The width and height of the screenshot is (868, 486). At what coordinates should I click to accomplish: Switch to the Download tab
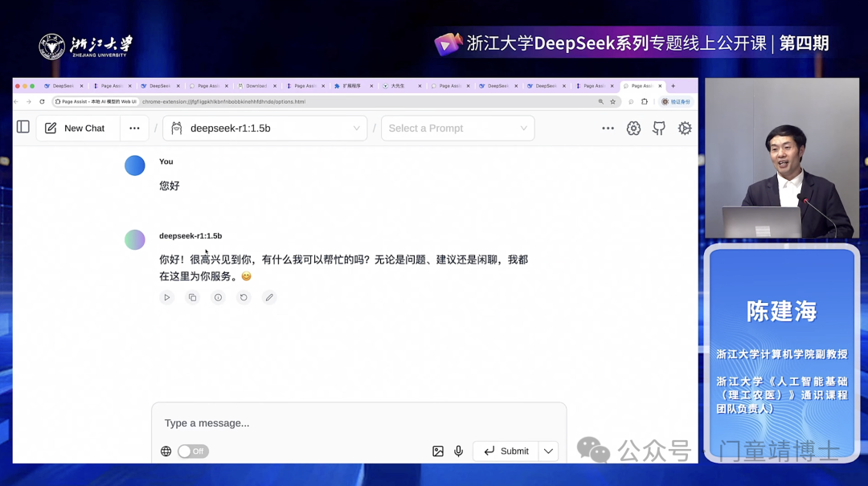coord(256,86)
